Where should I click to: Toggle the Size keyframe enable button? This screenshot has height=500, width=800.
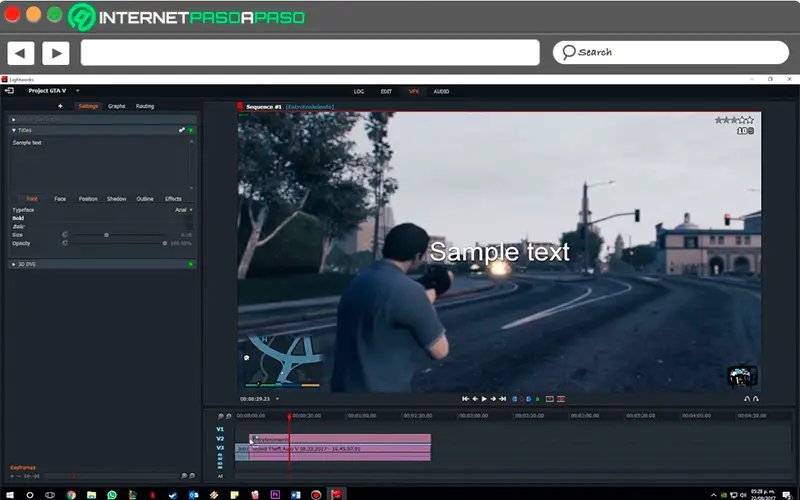[66, 235]
